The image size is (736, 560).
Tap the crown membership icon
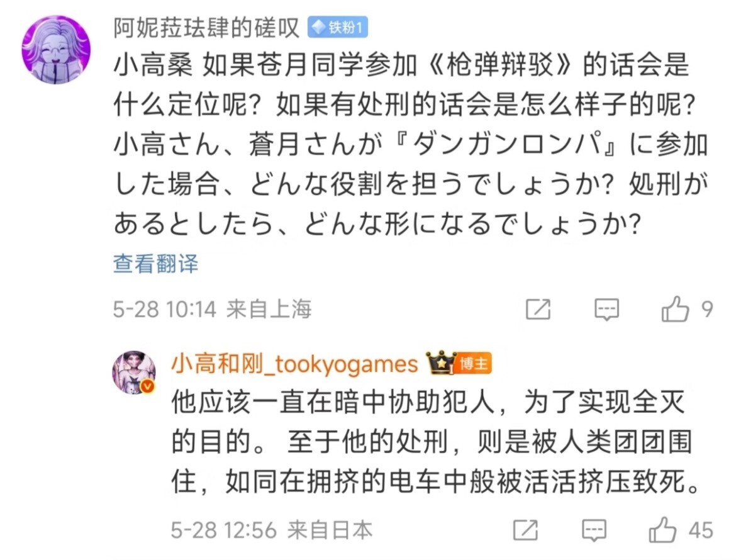tap(440, 363)
